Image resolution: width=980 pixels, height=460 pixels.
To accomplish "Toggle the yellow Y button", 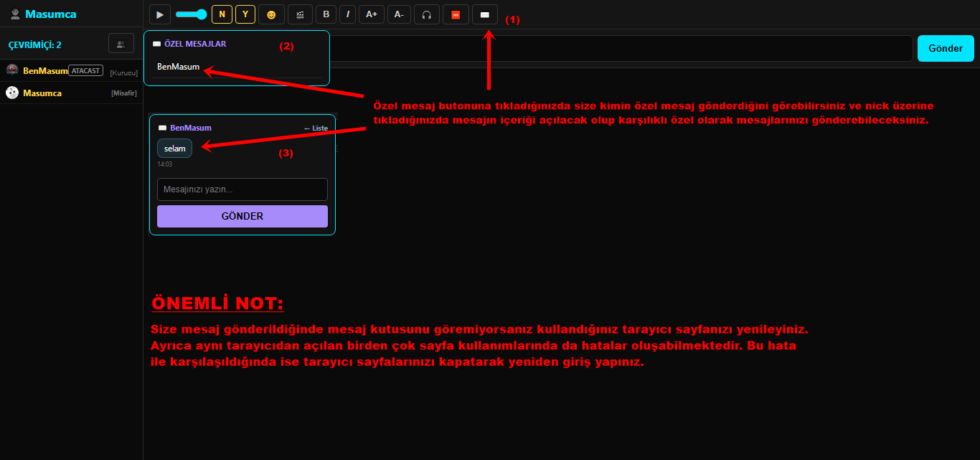I will [x=245, y=14].
